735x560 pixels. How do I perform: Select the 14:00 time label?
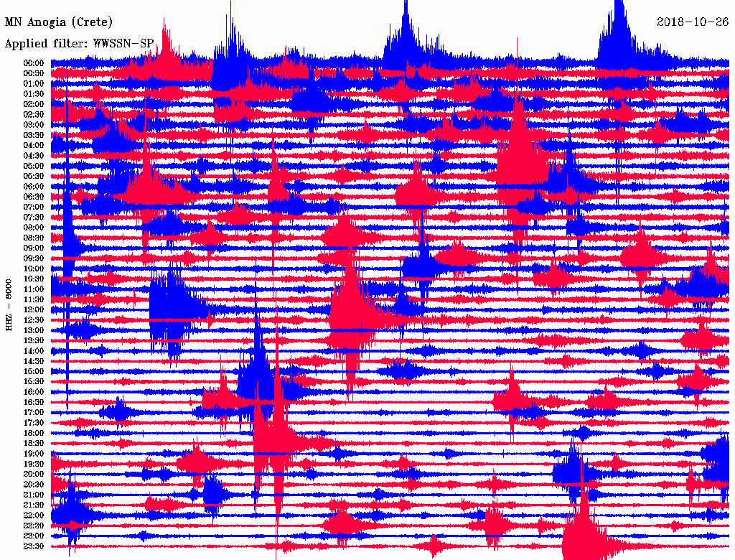tap(34, 351)
